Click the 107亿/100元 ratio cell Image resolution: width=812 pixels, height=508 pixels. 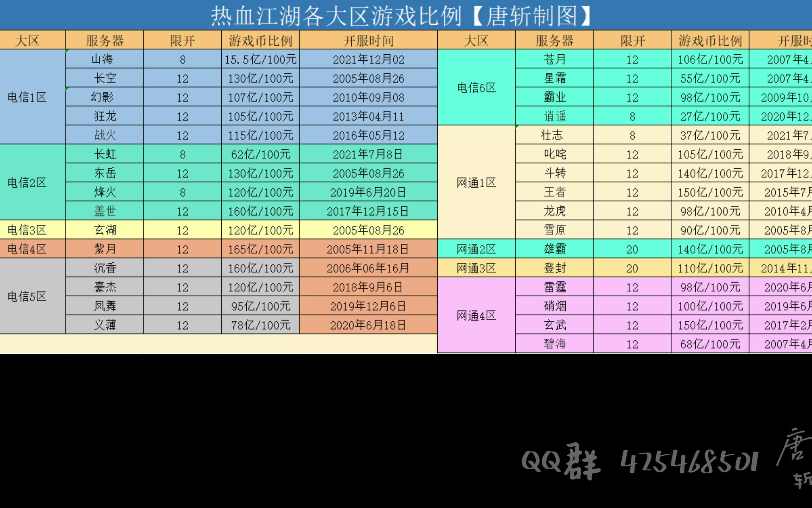point(260,97)
